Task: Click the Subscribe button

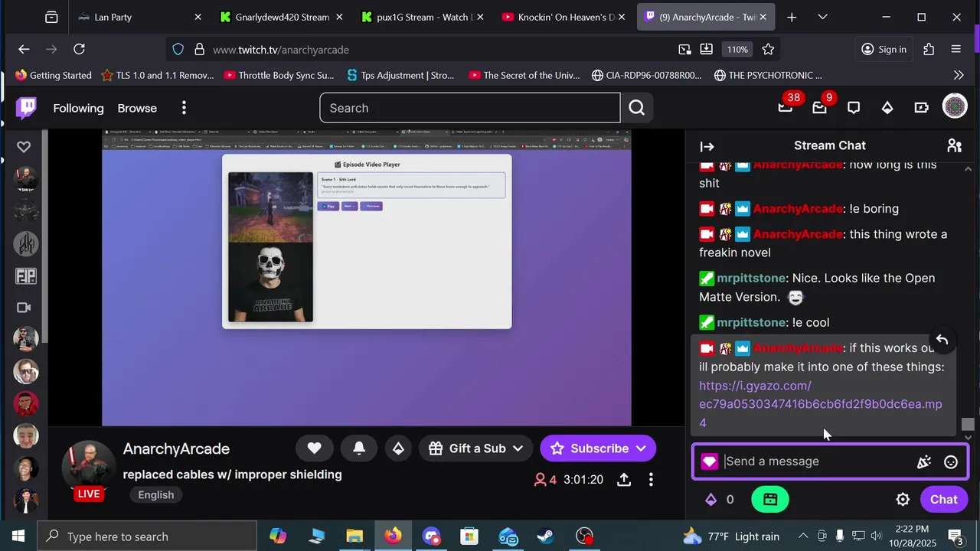Action: click(598, 448)
